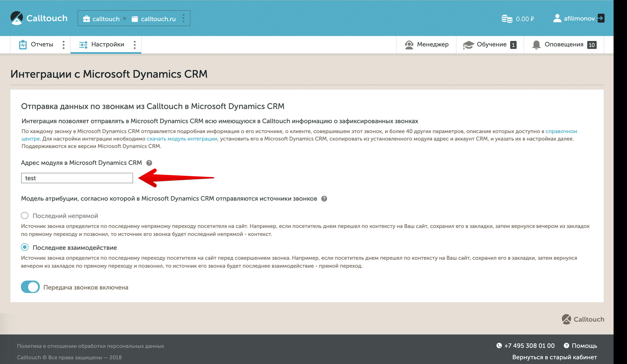Click the Calltouch logo in header
Screen dimensions: 627x364
39,18
